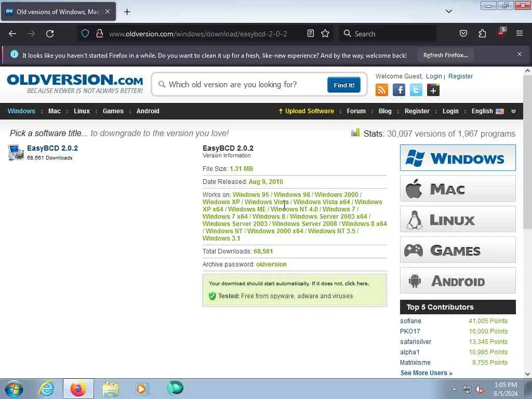The image size is (532, 399).
Task: Expand the double-chevron arrow after English
Action: coord(513,111)
